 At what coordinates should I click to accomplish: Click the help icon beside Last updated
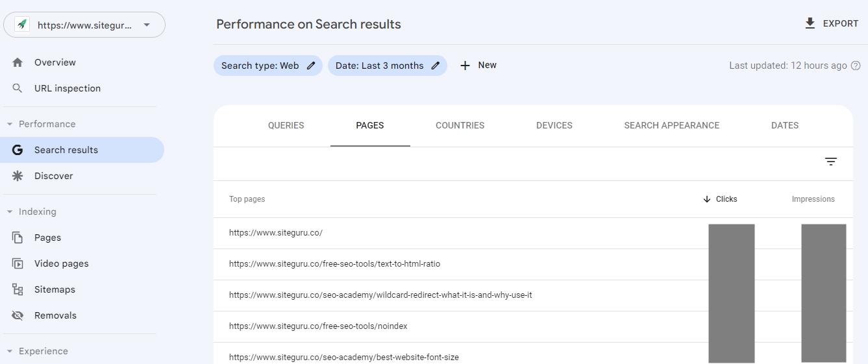coord(856,66)
